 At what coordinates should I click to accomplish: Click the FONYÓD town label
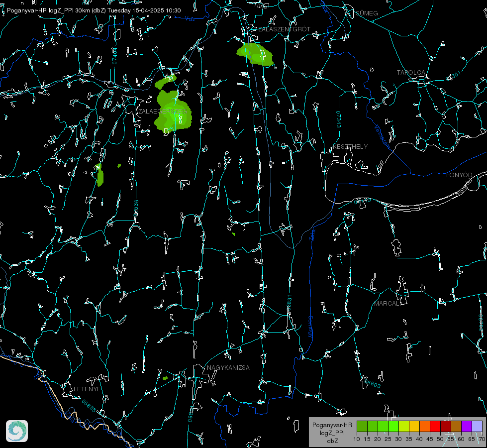[x=459, y=175]
